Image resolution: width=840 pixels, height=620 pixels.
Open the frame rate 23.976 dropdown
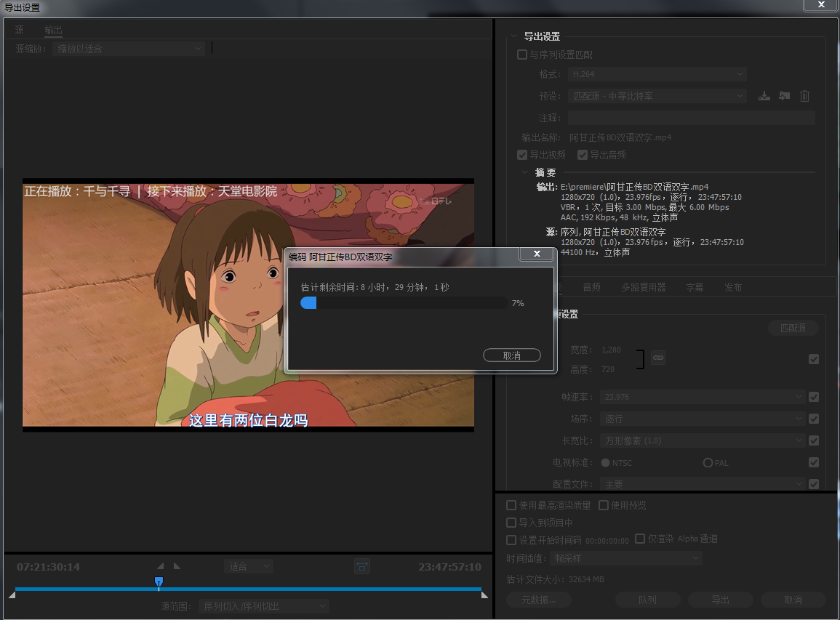click(703, 397)
